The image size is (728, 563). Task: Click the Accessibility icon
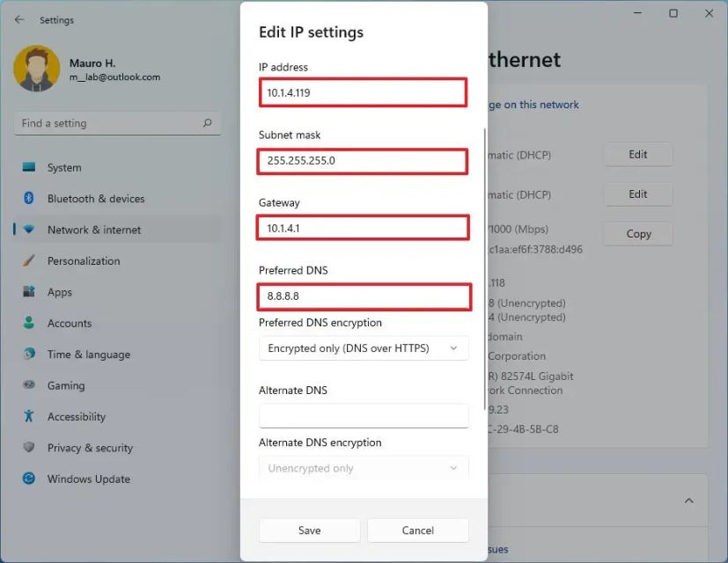(x=29, y=416)
